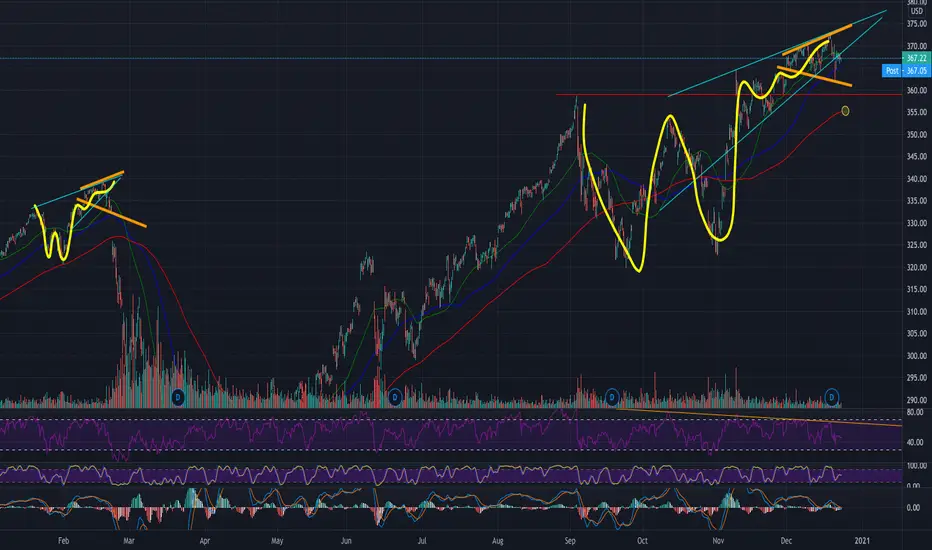Click the Apr label on the time axis

(x=204, y=540)
